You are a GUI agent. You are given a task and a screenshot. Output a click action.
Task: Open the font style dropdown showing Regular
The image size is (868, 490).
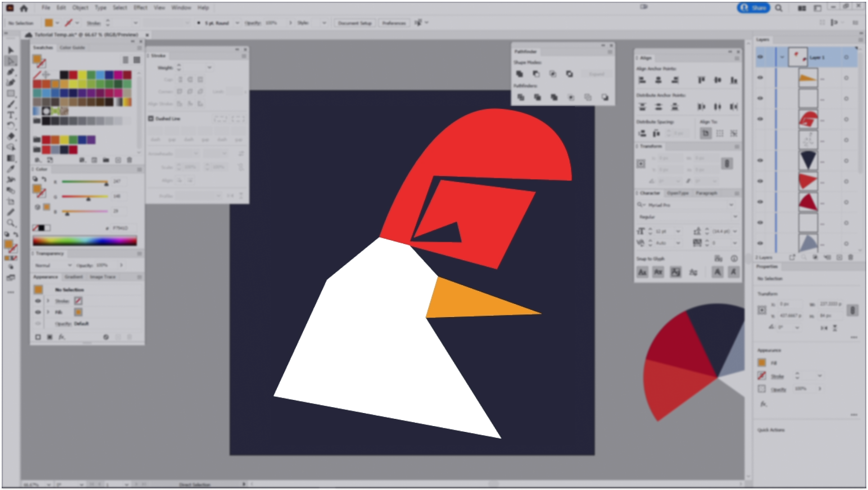tap(735, 217)
